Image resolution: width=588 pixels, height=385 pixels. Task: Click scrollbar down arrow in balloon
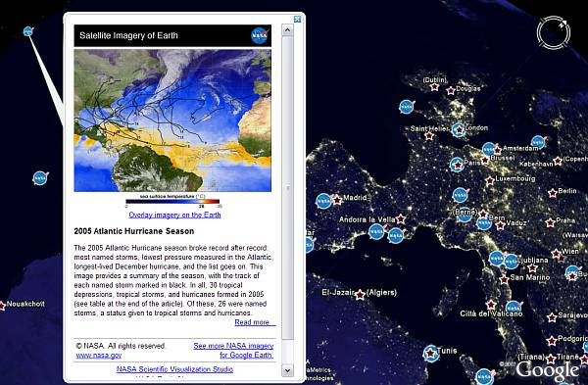coord(287,370)
